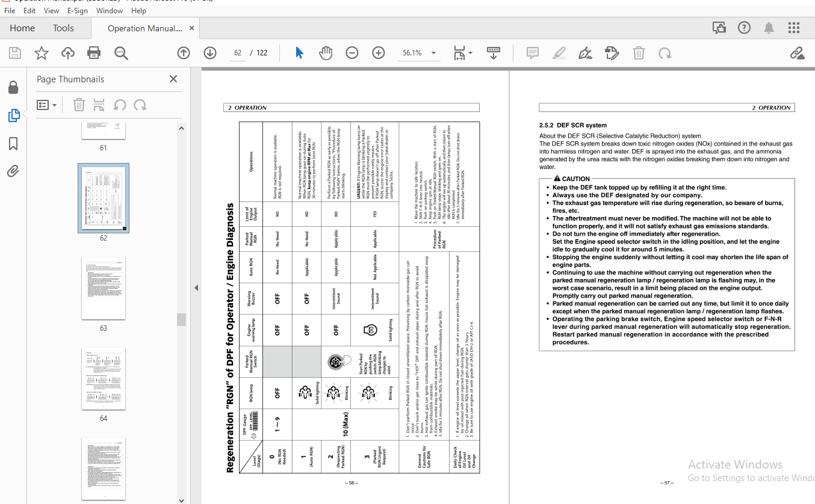Zoom in with the plus button

coord(379,53)
